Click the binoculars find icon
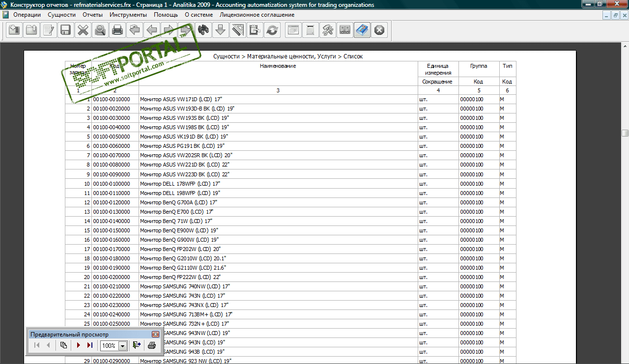The width and height of the screenshot is (629, 364). click(x=203, y=30)
